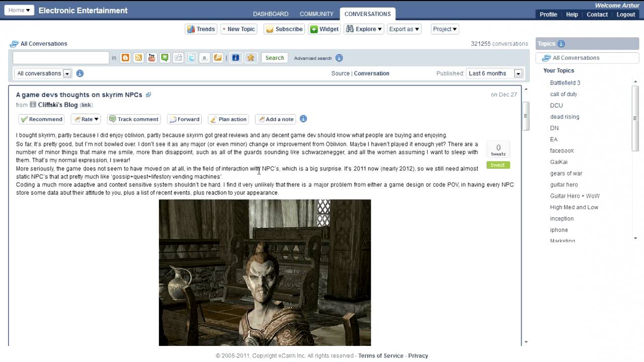Open the All conversations filter dropdown
The height and width of the screenshot is (362, 644).
pyautogui.click(x=43, y=73)
